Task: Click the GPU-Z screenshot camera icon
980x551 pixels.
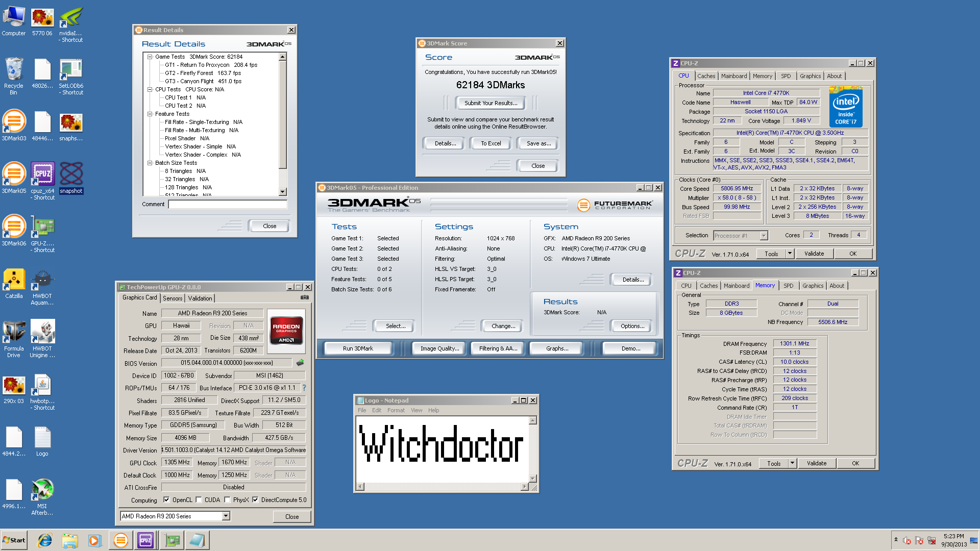Action: pyautogui.click(x=305, y=297)
